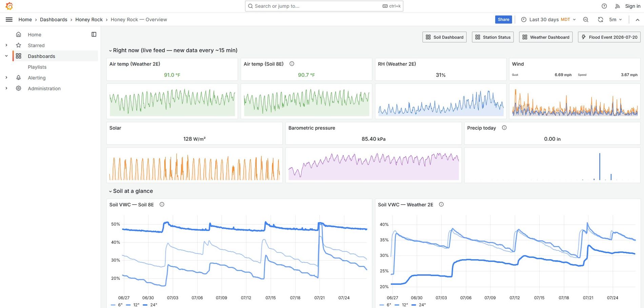Click the zoom out time range icon

pos(586,20)
